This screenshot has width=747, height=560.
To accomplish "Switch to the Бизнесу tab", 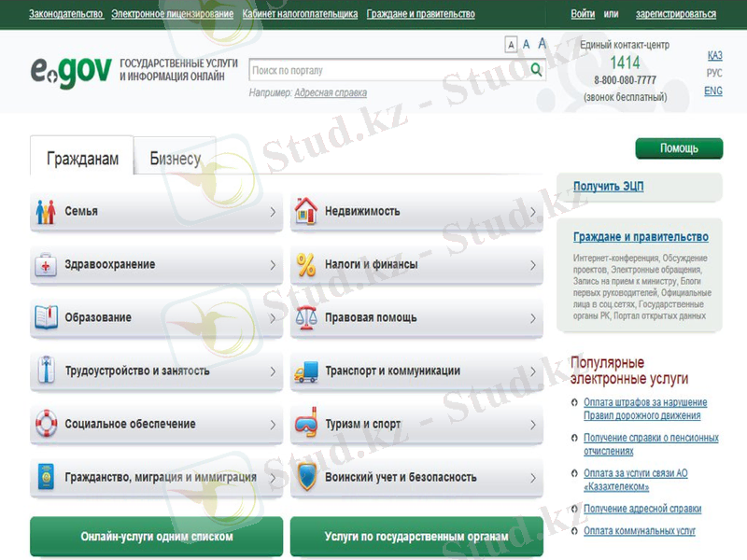I will [x=175, y=159].
